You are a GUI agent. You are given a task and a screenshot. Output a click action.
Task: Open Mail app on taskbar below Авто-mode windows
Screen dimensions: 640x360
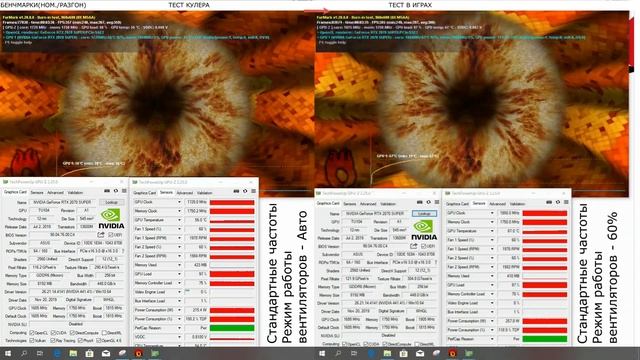[x=106, y=353]
